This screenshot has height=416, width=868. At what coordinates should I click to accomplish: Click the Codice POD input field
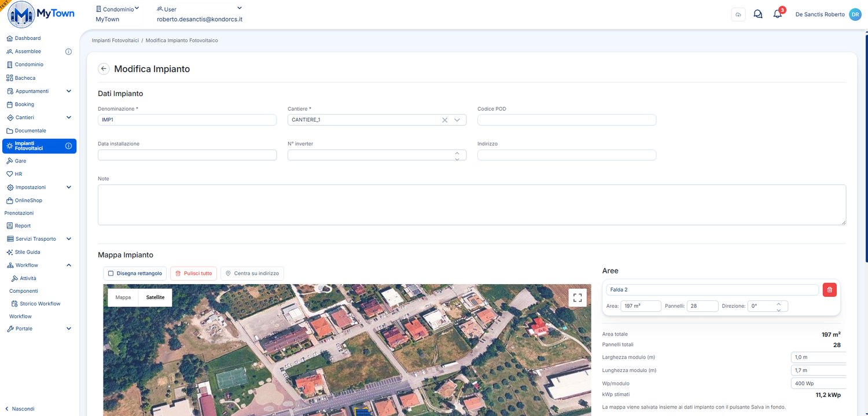pos(567,120)
